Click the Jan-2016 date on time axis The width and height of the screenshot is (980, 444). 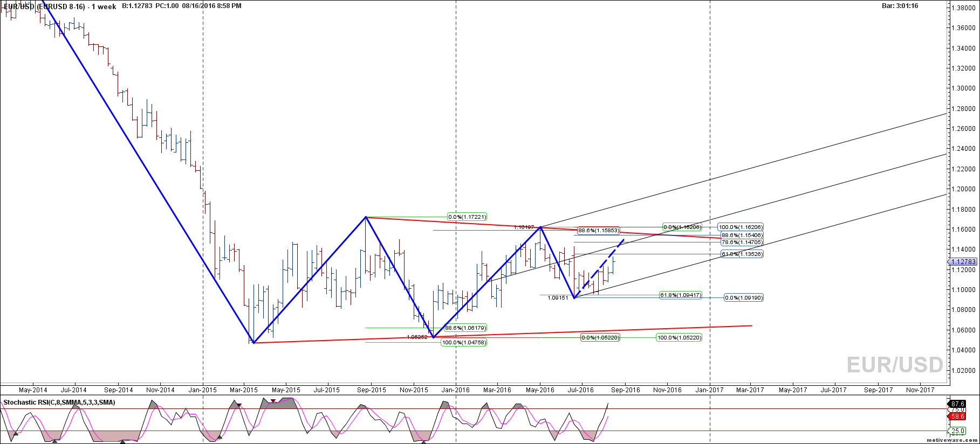tap(456, 390)
